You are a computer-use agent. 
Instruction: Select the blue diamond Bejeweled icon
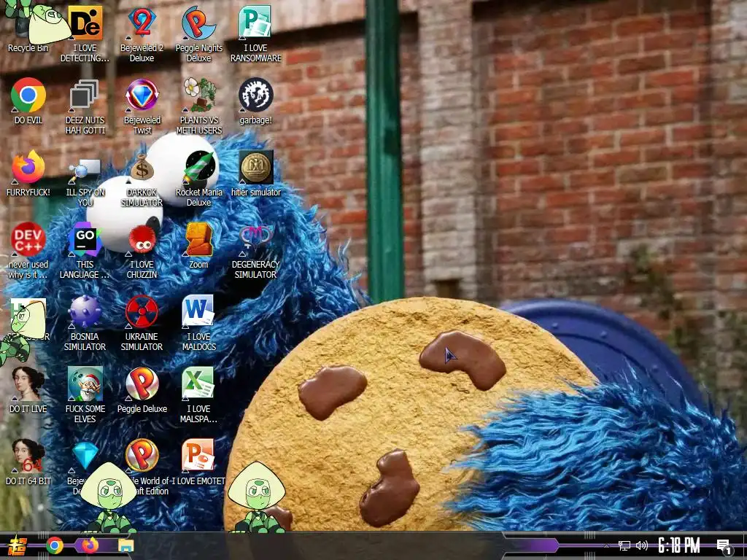[x=85, y=455]
